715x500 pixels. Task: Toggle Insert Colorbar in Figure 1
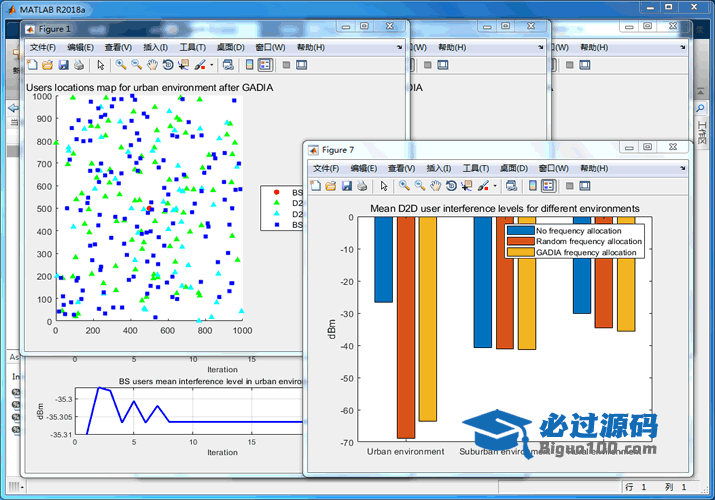pyautogui.click(x=249, y=65)
